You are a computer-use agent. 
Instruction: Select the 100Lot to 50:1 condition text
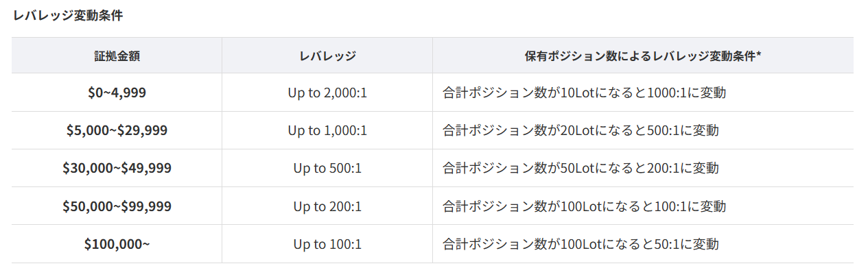tap(581, 243)
